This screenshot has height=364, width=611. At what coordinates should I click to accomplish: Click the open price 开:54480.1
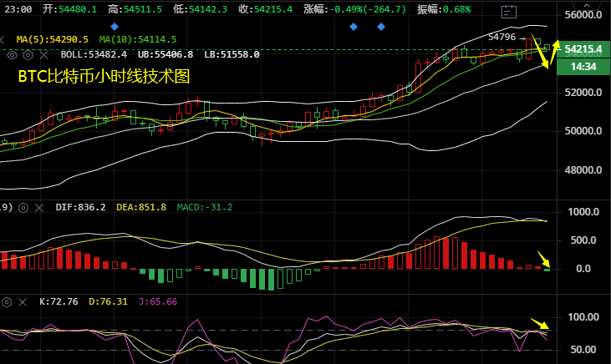pyautogui.click(x=69, y=9)
